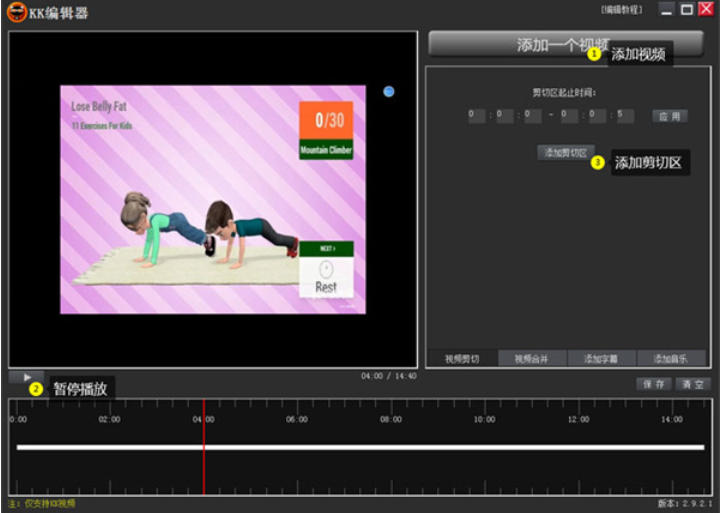
Task: Click the white timeline track at 10:00
Action: coord(484,447)
